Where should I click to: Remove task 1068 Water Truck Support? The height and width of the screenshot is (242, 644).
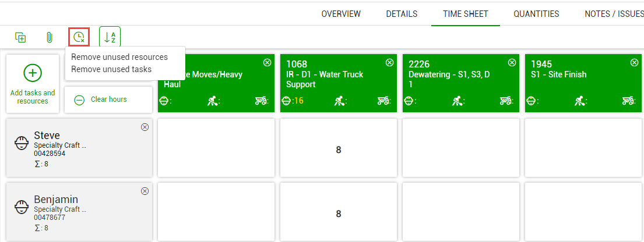pos(389,63)
